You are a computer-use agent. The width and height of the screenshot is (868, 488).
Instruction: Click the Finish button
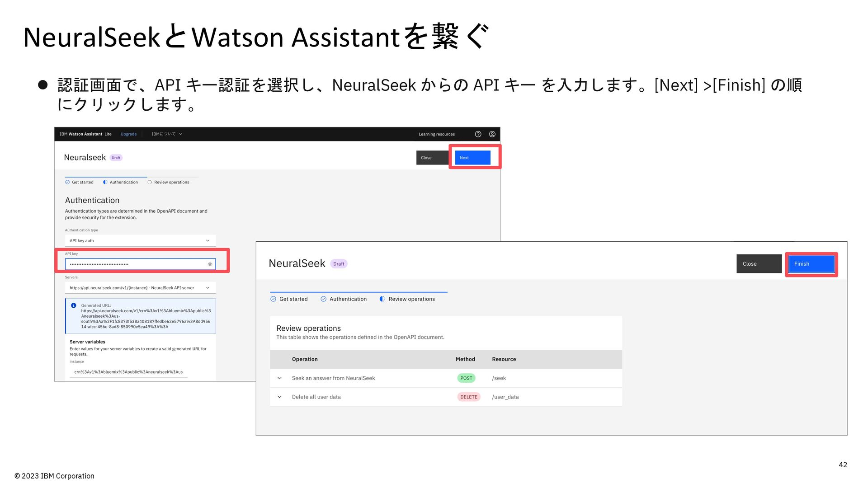(x=811, y=264)
